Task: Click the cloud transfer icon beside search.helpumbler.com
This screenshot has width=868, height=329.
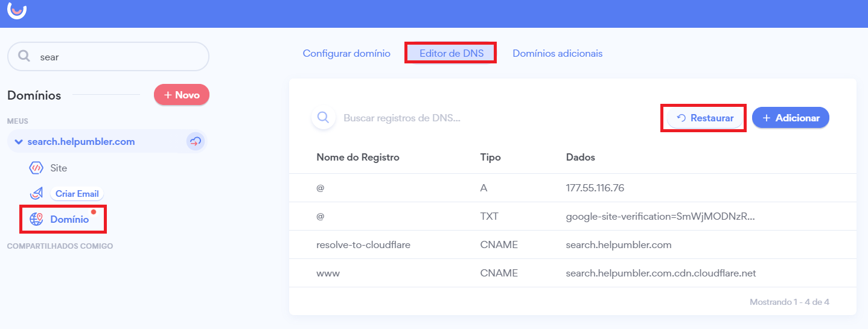Action: click(x=196, y=142)
